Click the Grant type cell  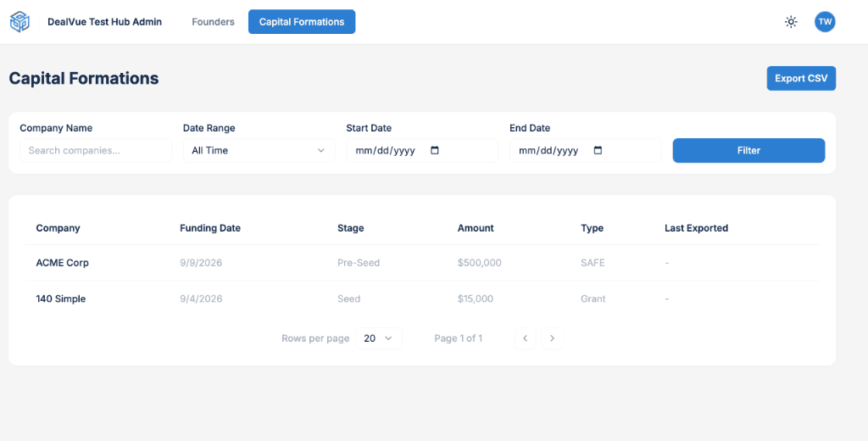point(593,299)
